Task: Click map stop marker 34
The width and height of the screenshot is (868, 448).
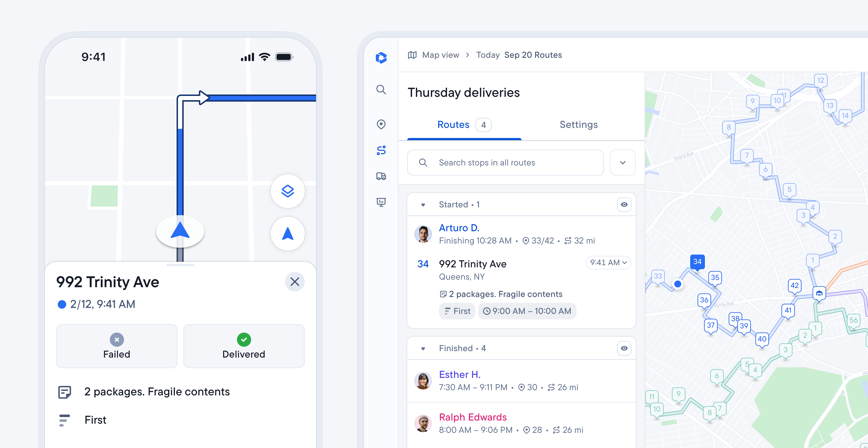Action: [697, 262]
